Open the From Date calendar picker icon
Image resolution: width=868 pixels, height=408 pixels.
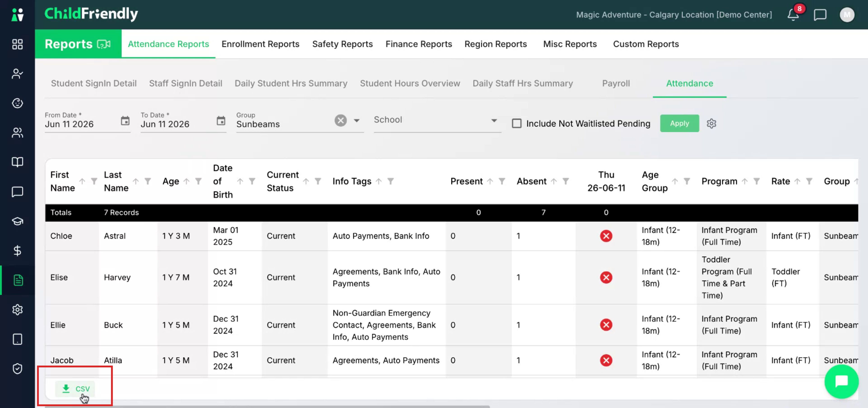[x=125, y=121]
